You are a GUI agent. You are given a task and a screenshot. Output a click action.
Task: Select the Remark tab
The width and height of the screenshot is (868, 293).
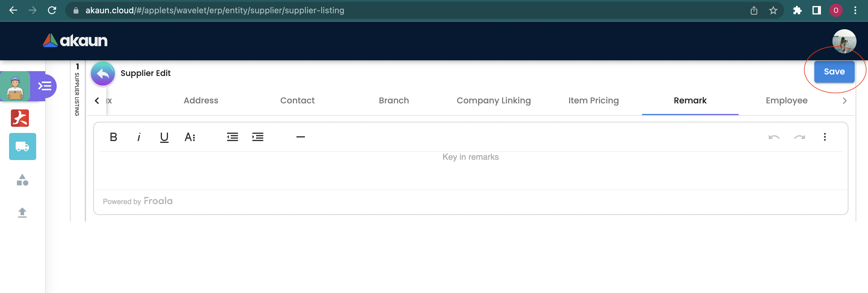pyautogui.click(x=690, y=100)
